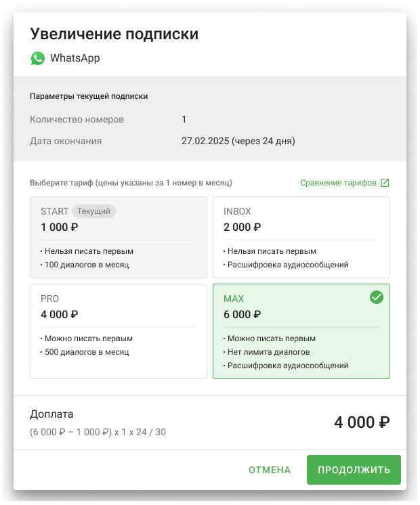Image resolution: width=420 pixels, height=505 pixels.
Task: Click the surcharge calculation formula text
Action: tap(97, 432)
